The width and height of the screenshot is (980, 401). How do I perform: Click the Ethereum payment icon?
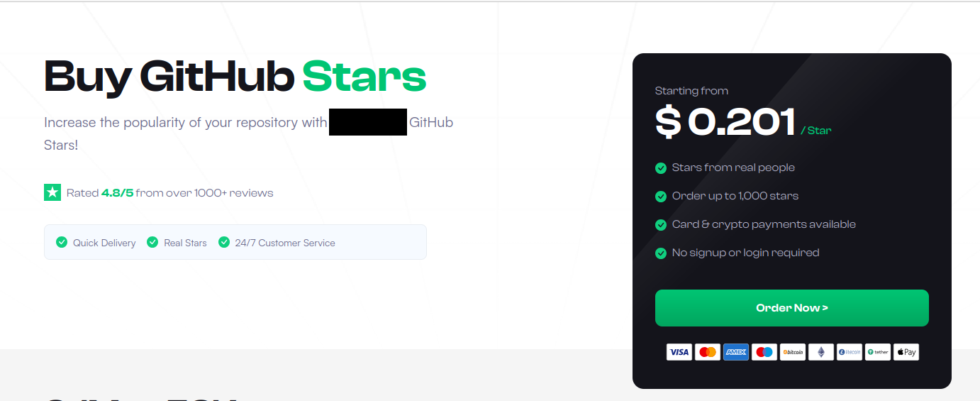pos(820,352)
